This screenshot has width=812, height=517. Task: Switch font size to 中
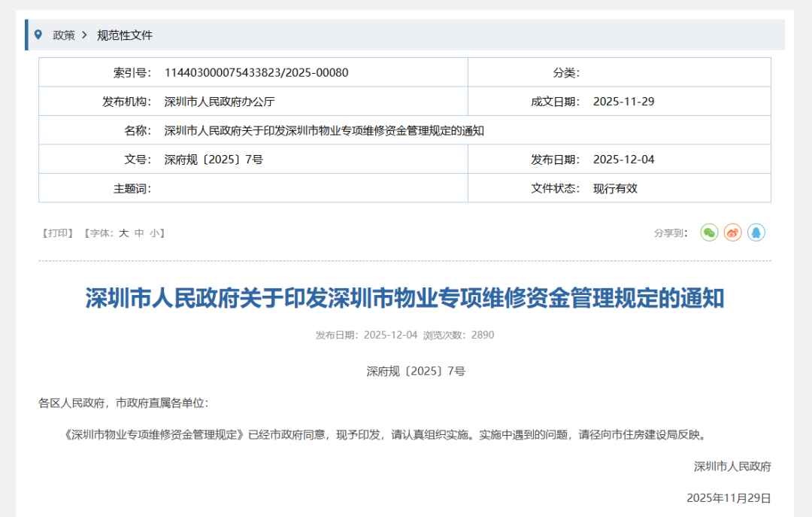point(139,233)
